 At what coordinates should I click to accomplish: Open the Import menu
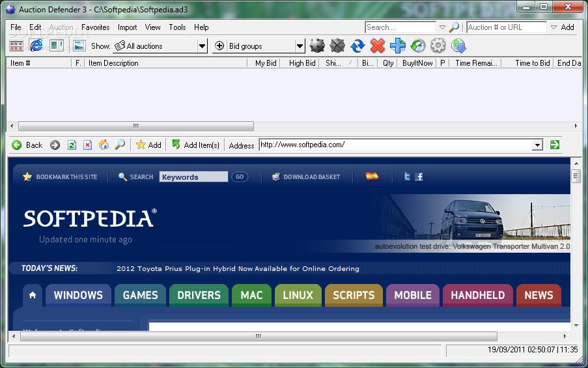coord(127,27)
